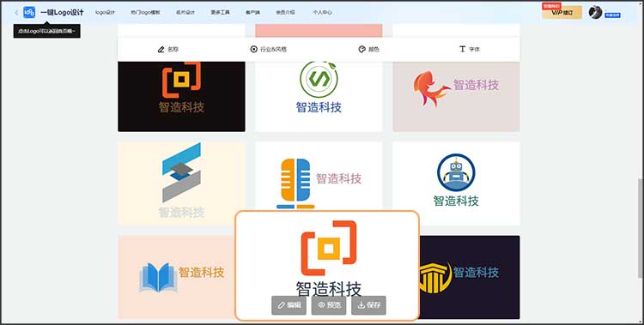The height and width of the screenshot is (325, 644).
Task: Click the black 智造科技 text in the enlarged card
Action: pos(329,289)
